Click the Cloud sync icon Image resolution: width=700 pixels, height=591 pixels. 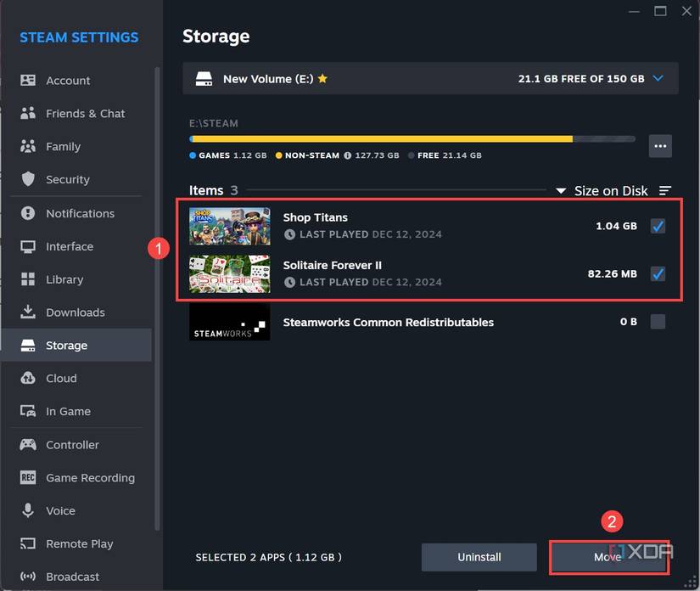point(28,378)
